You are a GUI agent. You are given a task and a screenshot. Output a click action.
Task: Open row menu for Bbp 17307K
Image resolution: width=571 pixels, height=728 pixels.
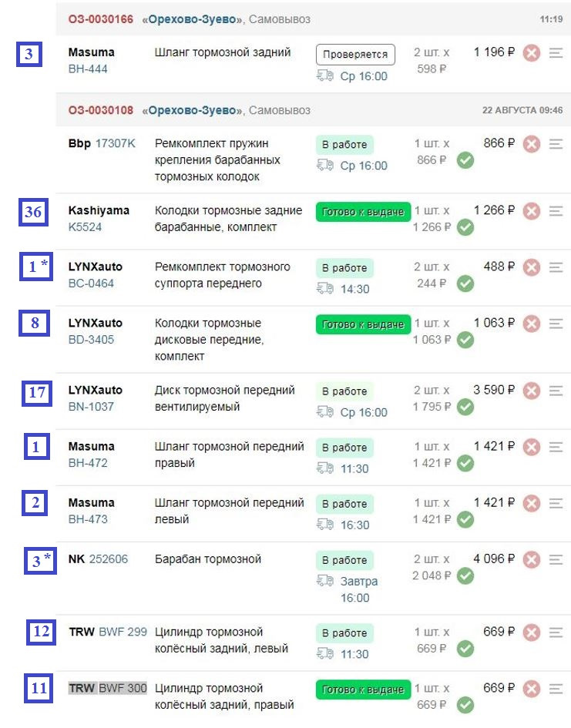tap(556, 144)
